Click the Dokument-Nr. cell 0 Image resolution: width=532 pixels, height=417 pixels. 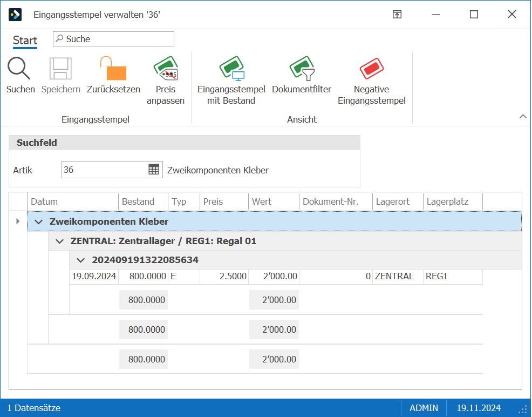tap(336, 277)
